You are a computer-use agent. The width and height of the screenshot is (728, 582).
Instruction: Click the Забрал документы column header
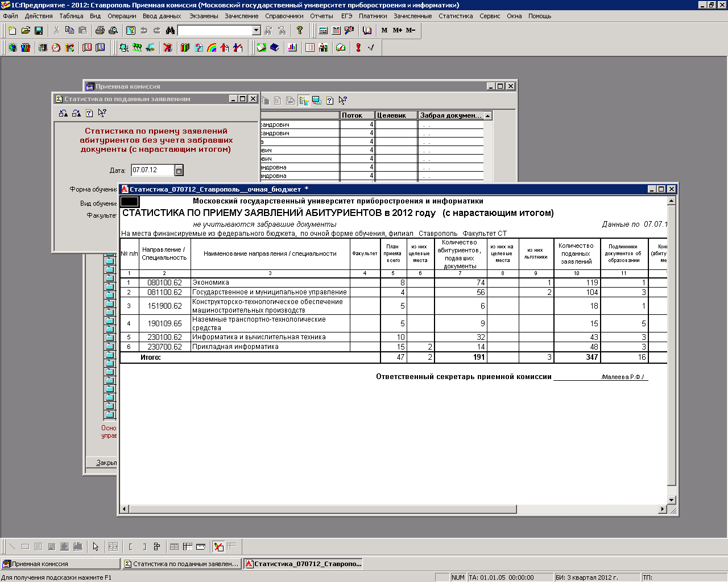tap(450, 115)
